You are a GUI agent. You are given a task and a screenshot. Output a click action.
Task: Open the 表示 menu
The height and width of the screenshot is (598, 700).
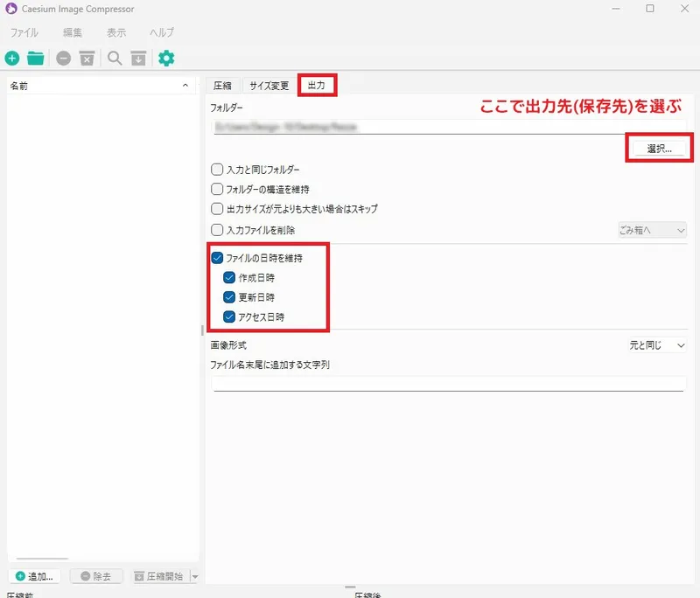click(x=116, y=32)
